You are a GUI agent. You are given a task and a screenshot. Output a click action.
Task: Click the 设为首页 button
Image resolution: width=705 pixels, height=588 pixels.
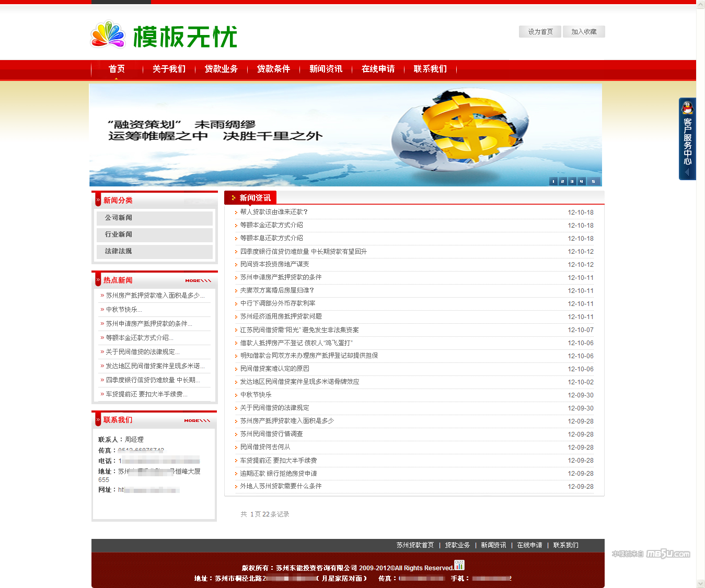(540, 32)
